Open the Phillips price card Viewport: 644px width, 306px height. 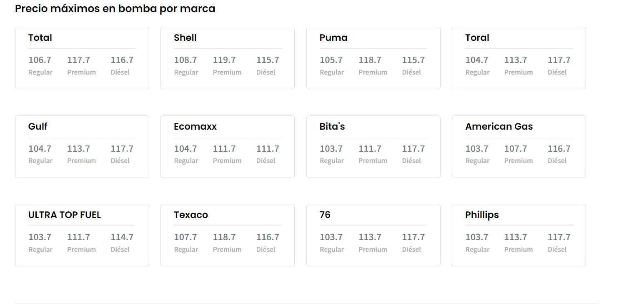[519, 235]
